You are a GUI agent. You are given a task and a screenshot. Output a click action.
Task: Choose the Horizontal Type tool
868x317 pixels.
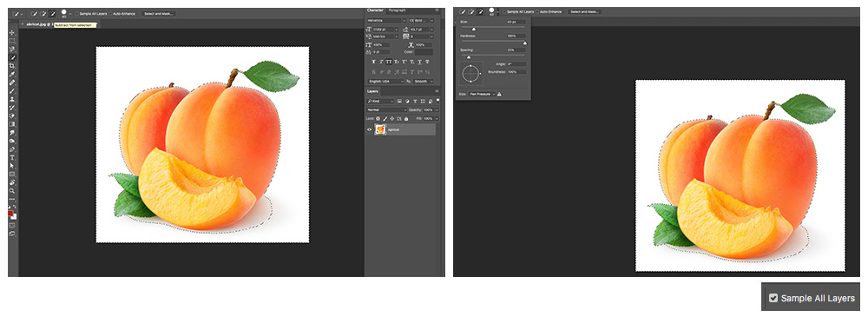(12, 157)
